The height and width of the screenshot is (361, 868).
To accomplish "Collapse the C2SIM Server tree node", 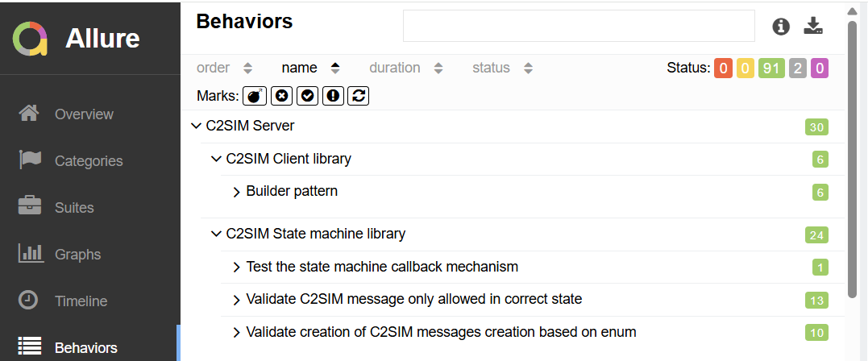I will coord(196,126).
